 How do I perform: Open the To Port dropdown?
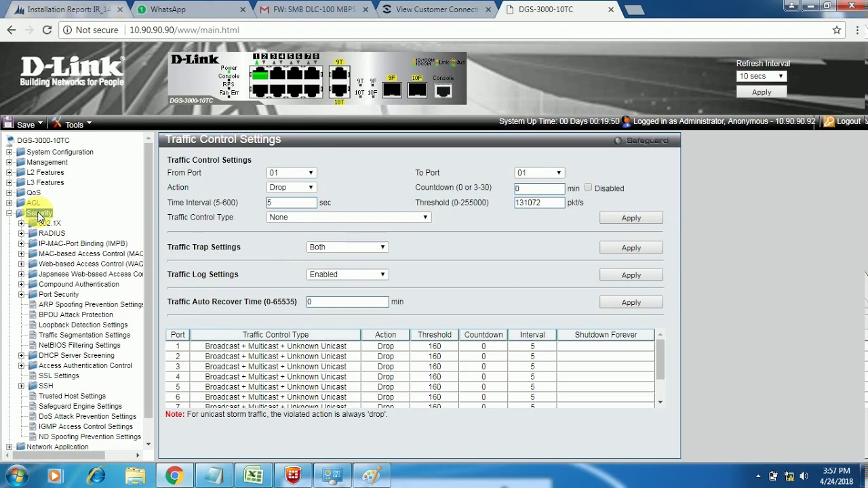click(538, 173)
